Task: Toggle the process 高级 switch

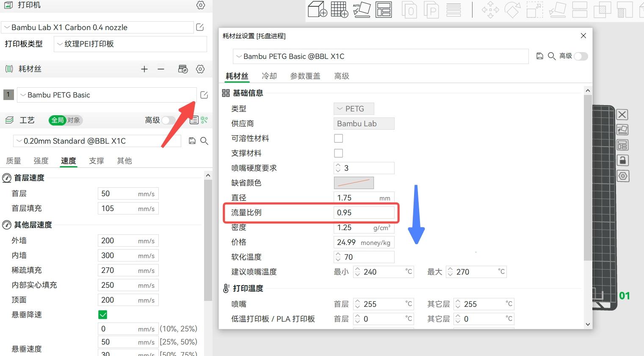Action: coord(168,120)
